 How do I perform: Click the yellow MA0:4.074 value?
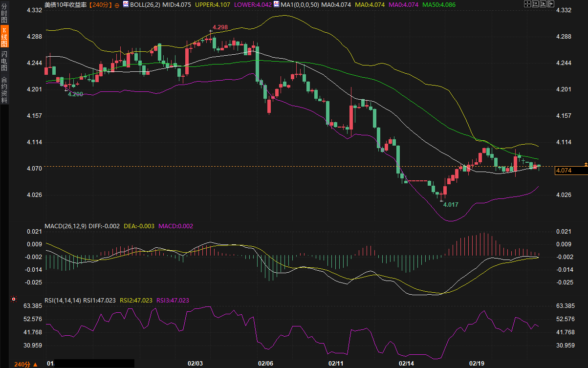370,4
